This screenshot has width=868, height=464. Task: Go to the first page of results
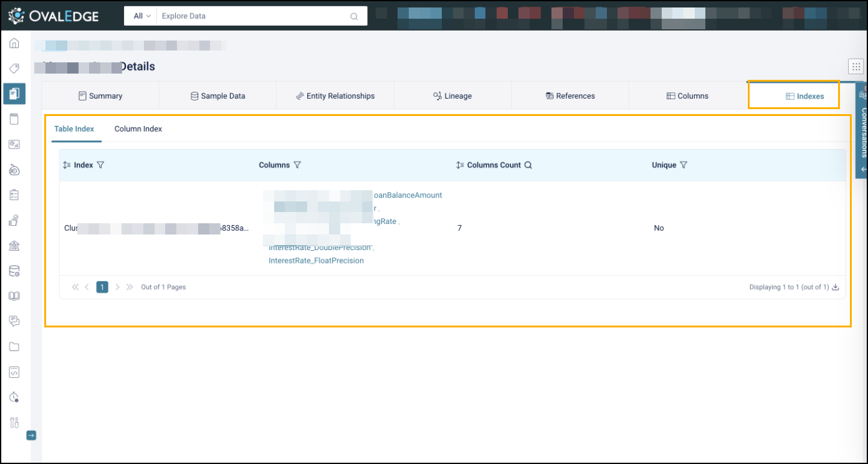(x=75, y=288)
